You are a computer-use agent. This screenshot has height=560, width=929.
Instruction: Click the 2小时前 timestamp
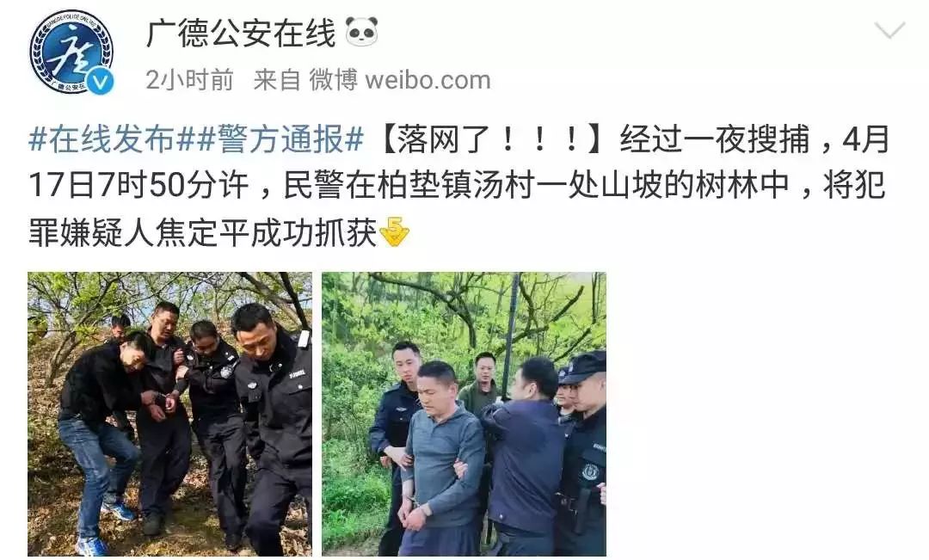pyautogui.click(x=189, y=80)
